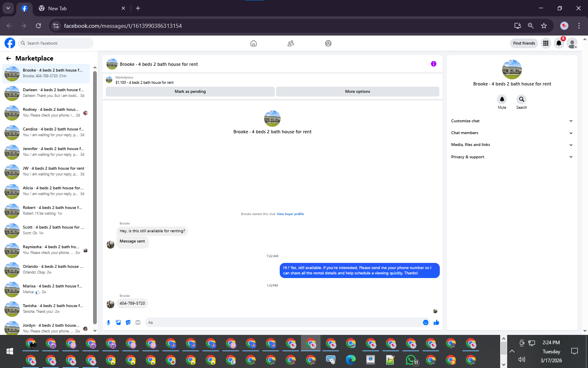
Task: Open Jennifer's conversation in the list
Action: [46, 152]
